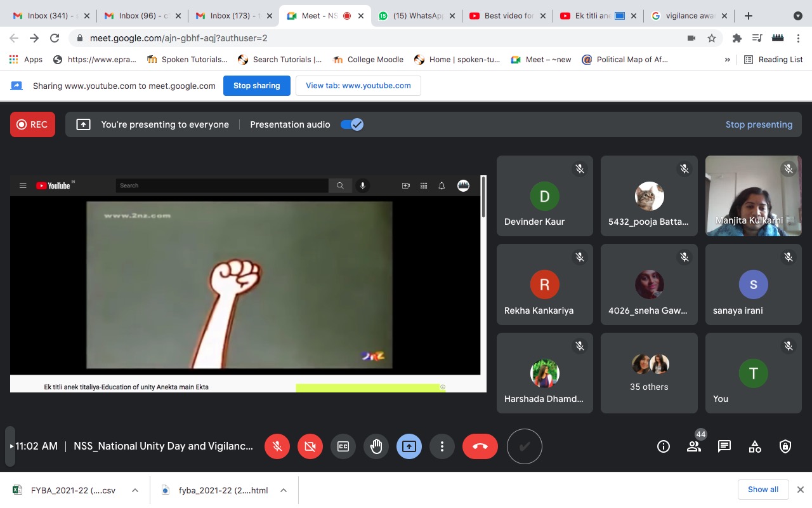Open the Activities panel

(755, 446)
